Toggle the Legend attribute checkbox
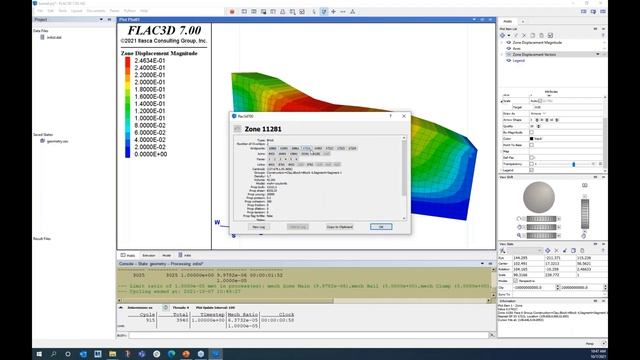This screenshot has width=640, height=360. click(x=531, y=170)
